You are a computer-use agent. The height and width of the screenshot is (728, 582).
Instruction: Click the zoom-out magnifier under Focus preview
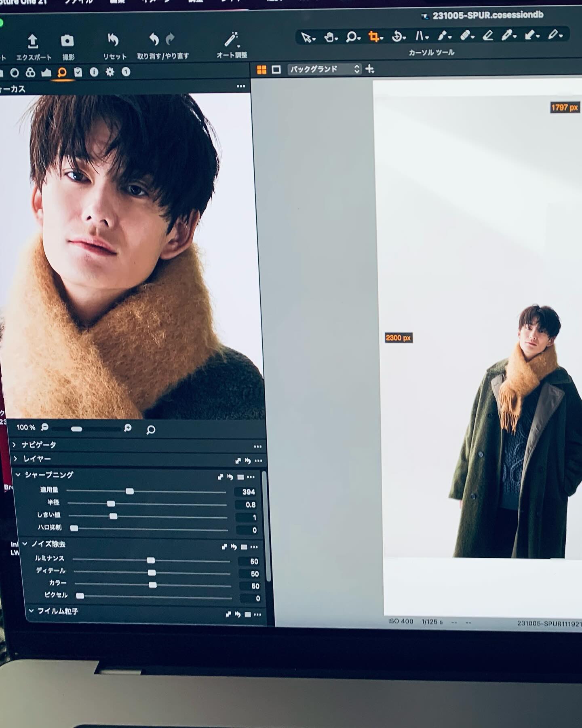[x=45, y=427]
